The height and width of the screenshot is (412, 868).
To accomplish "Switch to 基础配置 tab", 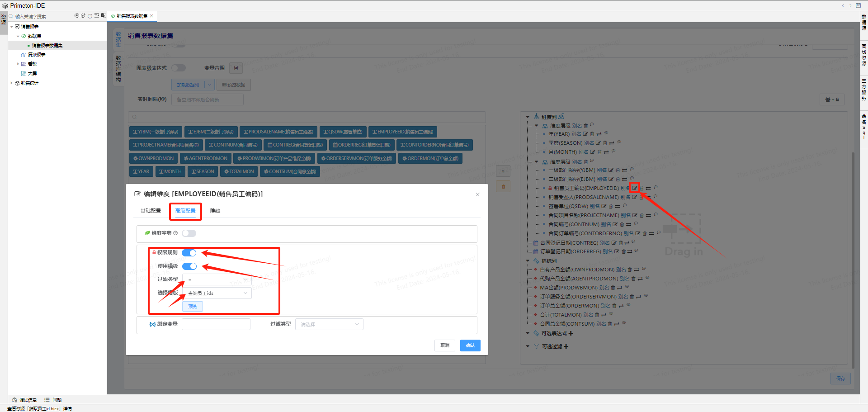I will (x=151, y=211).
